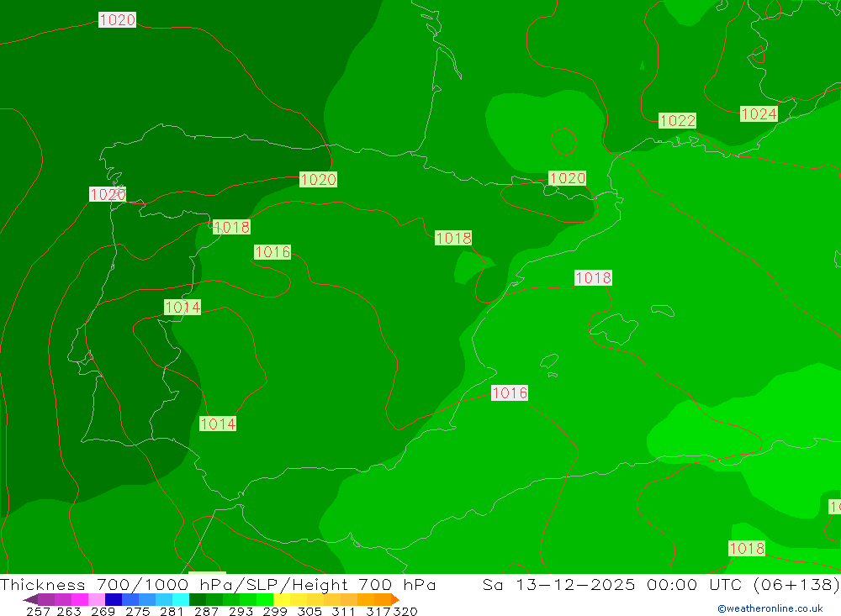
Task: Click the bright magenta legend swatch
Action: [x=80, y=599]
